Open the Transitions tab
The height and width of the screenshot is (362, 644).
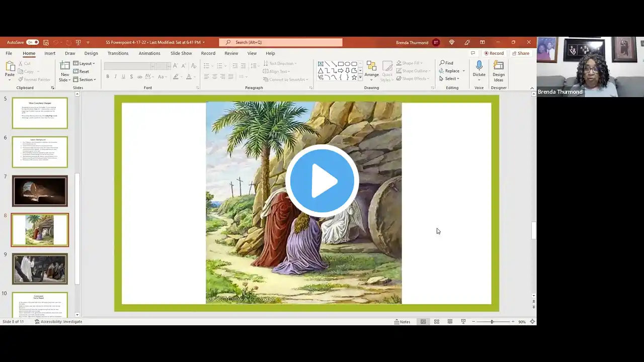pyautogui.click(x=118, y=53)
